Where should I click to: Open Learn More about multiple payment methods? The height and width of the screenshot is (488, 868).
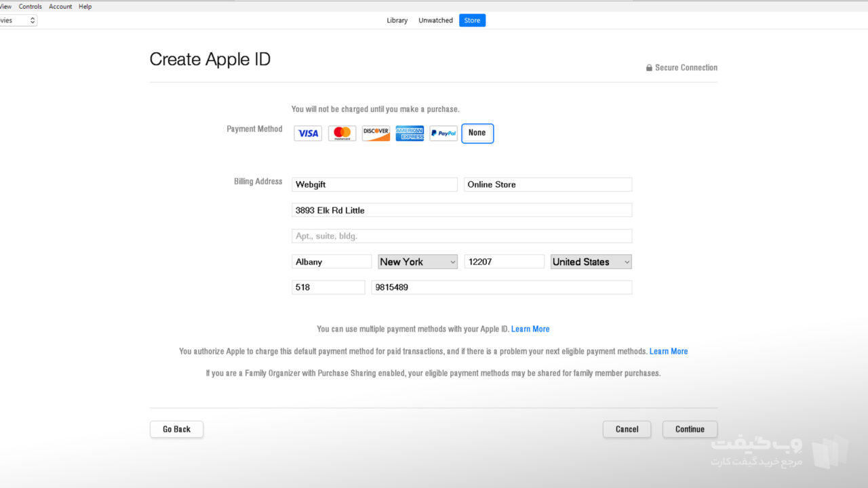coord(530,329)
